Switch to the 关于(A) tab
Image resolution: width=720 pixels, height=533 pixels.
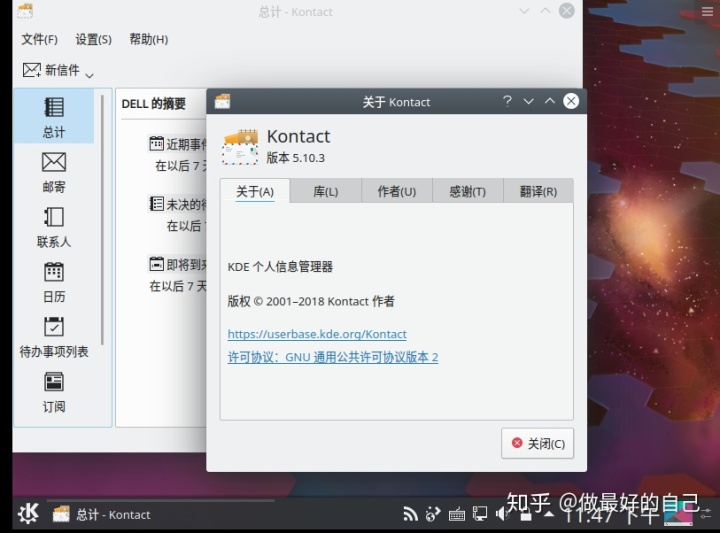[x=255, y=191]
